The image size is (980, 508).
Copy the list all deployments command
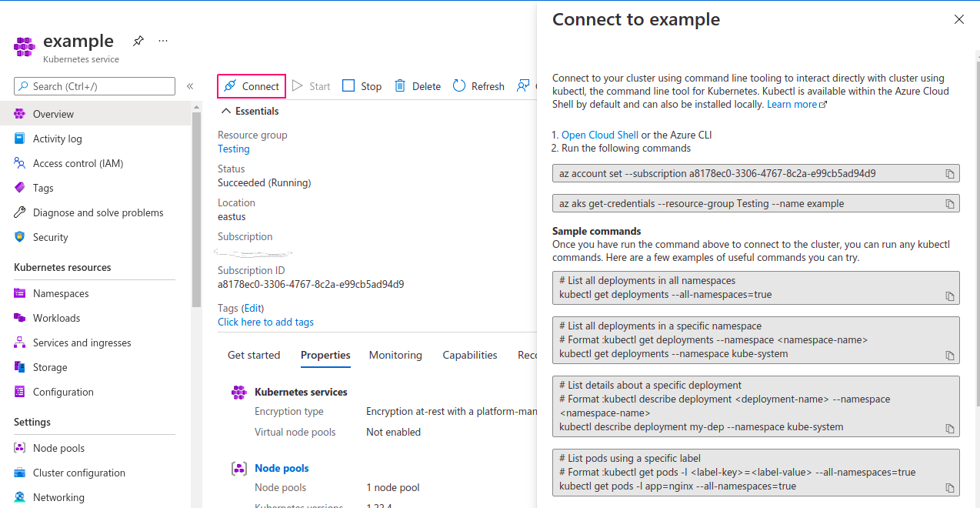click(x=950, y=296)
